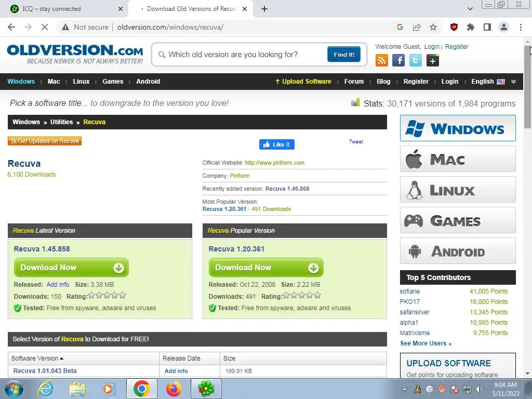The width and height of the screenshot is (532, 399).
Task: Show hidden system tray icons
Action: [404, 389]
